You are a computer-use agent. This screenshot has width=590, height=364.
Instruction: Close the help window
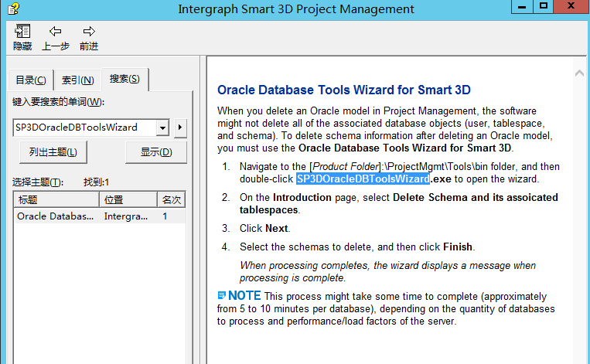click(x=571, y=6)
